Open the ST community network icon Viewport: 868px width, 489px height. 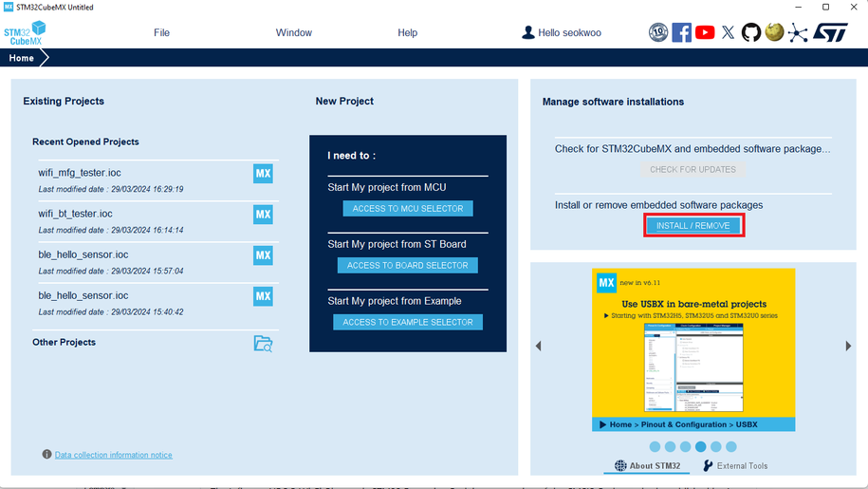798,32
